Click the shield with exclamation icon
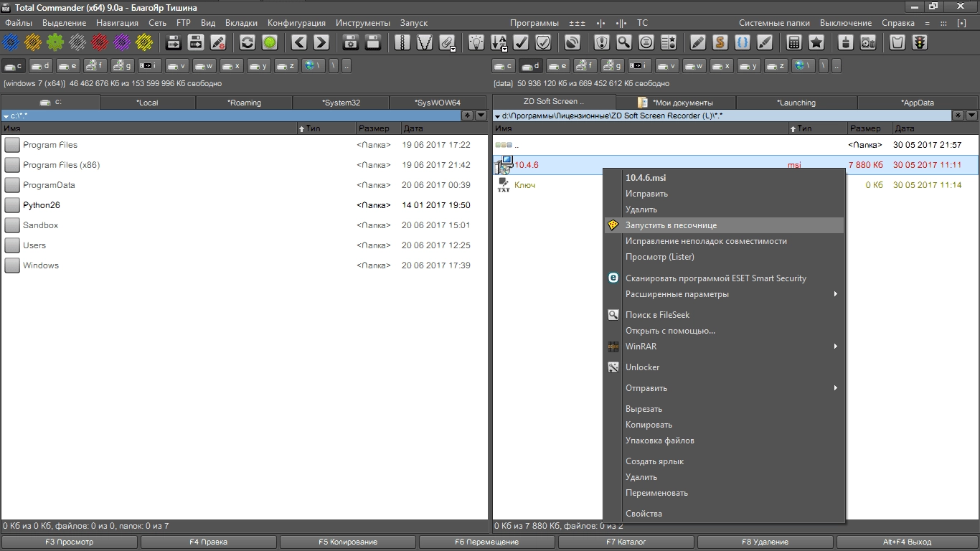 602,42
